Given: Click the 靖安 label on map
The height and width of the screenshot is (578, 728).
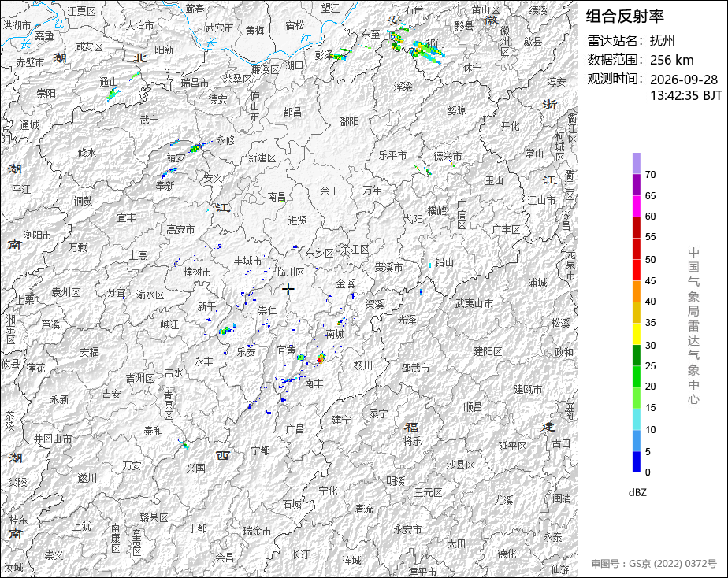Looking at the screenshot, I should pos(176,157).
